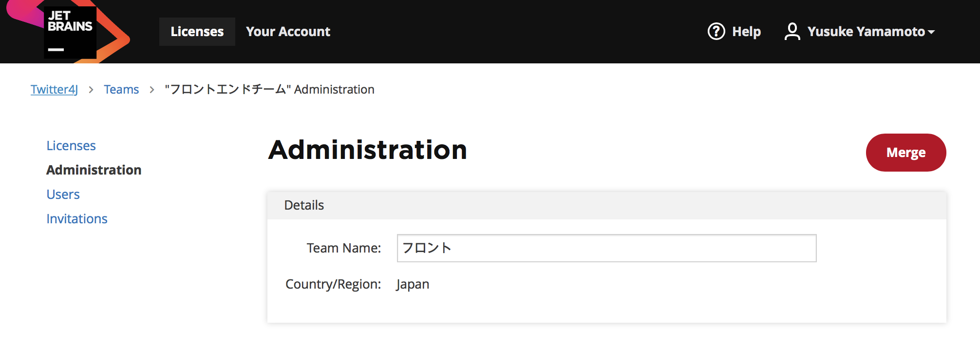The width and height of the screenshot is (980, 352).
Task: Click the Country/Region label
Action: point(333,284)
